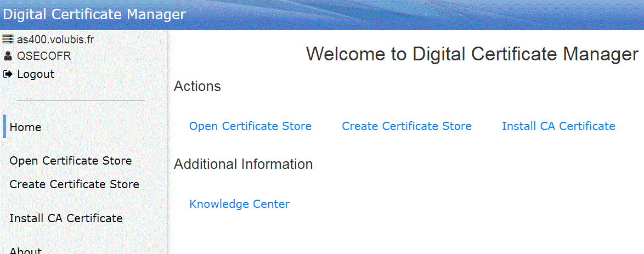The height and width of the screenshot is (254, 644).
Task: Click the Digital Certificate Manager banner title
Action: click(94, 14)
